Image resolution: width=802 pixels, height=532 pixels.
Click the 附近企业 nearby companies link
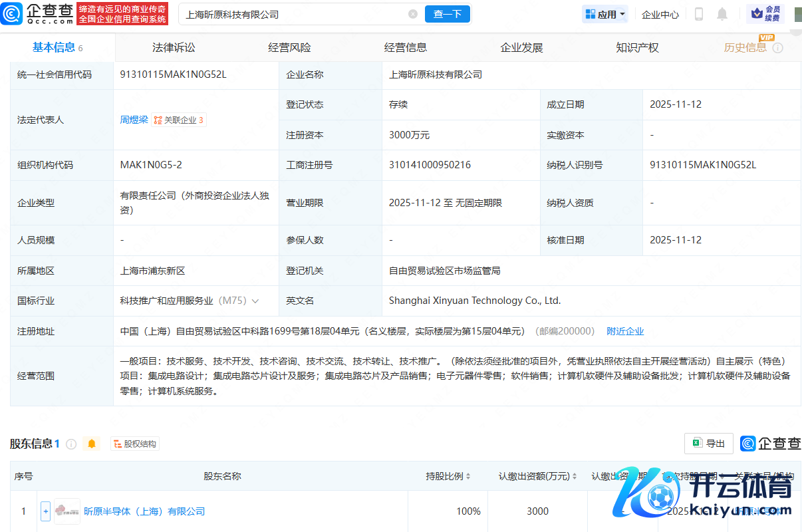pyautogui.click(x=625, y=331)
